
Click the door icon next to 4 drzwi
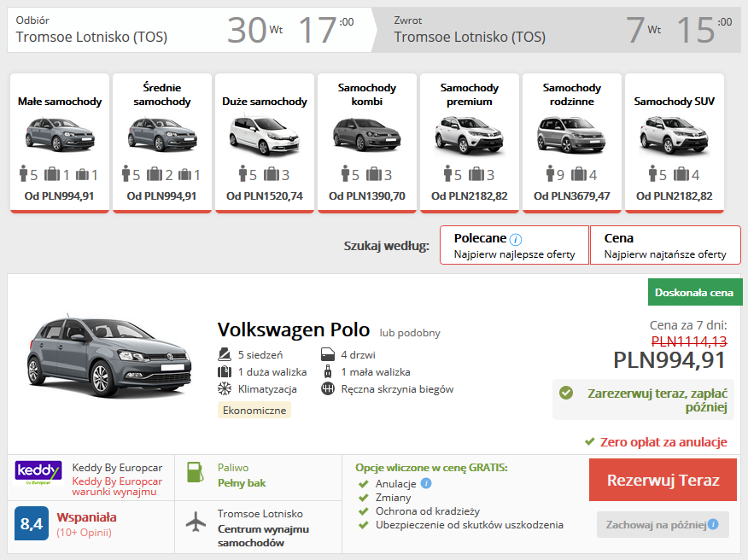pos(329,353)
